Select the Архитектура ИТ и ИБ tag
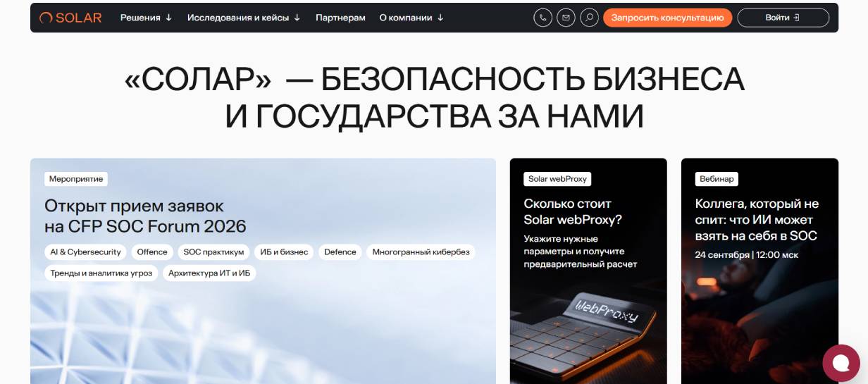This screenshot has height=384, width=868. point(209,273)
